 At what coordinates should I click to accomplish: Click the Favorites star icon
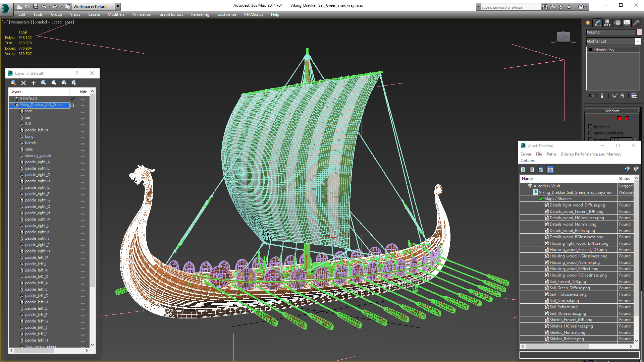(x=569, y=7)
